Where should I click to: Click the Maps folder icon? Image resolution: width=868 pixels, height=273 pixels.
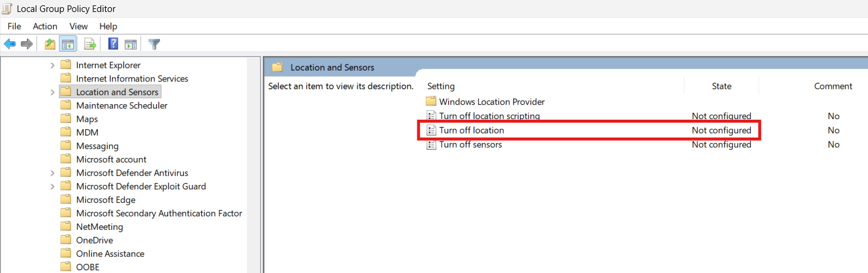(66, 119)
